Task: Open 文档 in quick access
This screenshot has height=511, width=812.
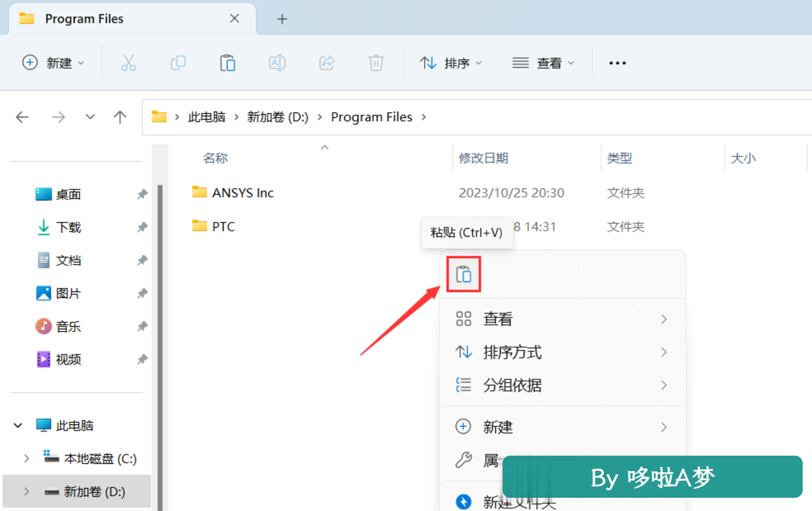Action: coord(68,260)
